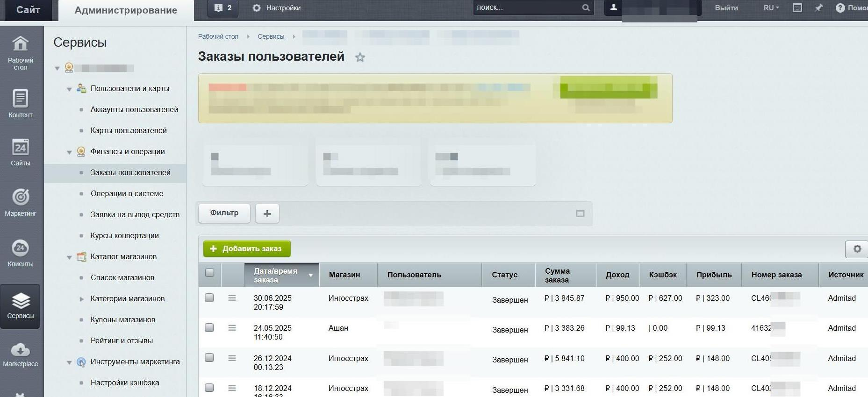
Task: Open Купоны магазинов tree item
Action: coord(123,319)
